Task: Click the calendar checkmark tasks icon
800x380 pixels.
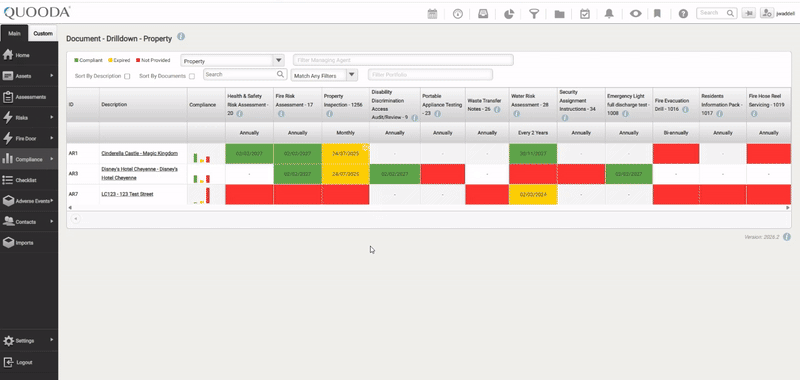Action: (x=585, y=14)
